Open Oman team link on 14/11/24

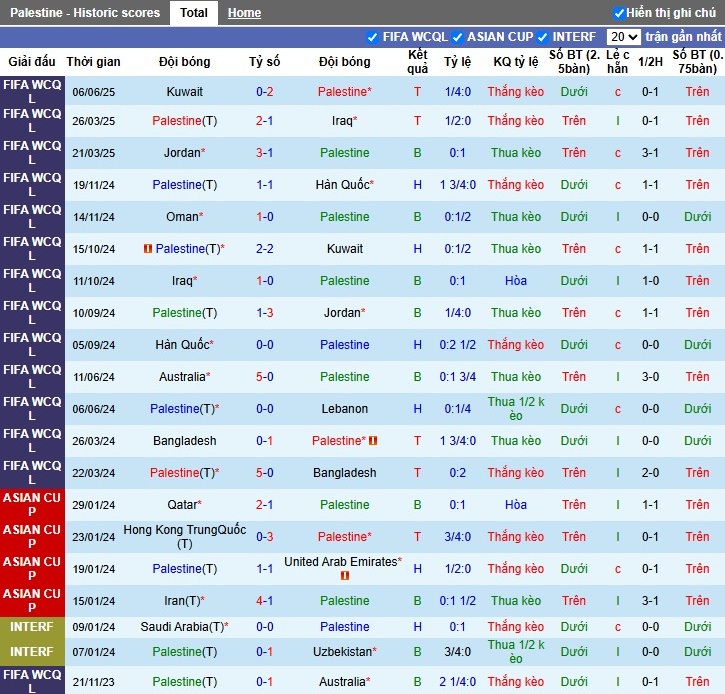(x=184, y=216)
